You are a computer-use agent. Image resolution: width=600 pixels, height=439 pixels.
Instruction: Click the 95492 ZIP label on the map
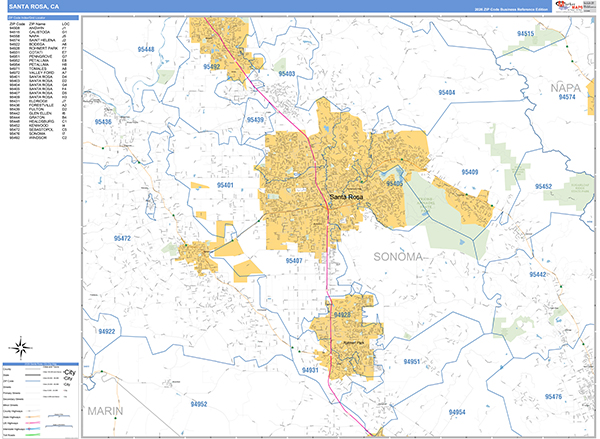[x=212, y=67]
